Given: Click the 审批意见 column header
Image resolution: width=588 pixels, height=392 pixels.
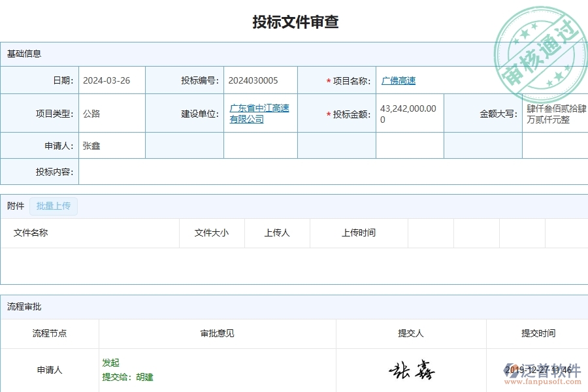Looking at the screenshot, I should 218,333.
